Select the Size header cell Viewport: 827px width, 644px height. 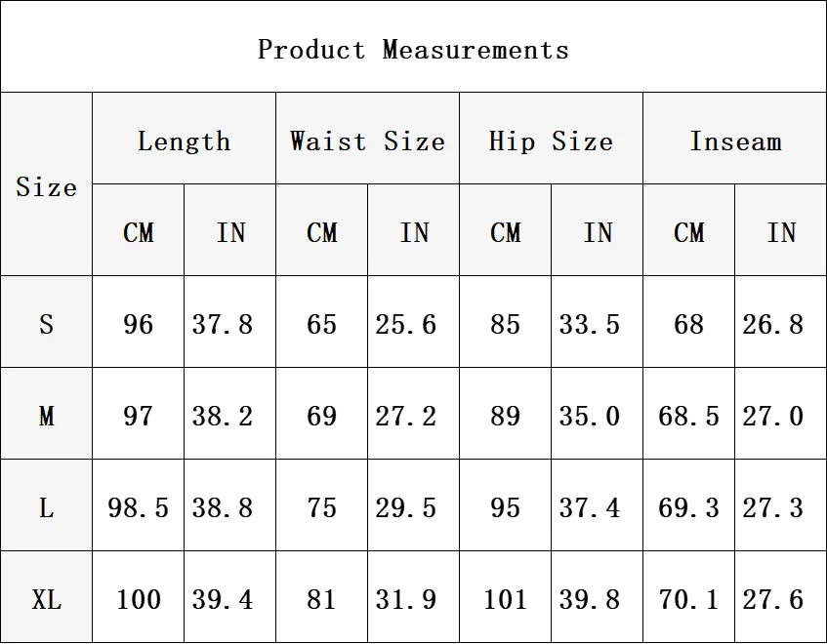pos(46,186)
